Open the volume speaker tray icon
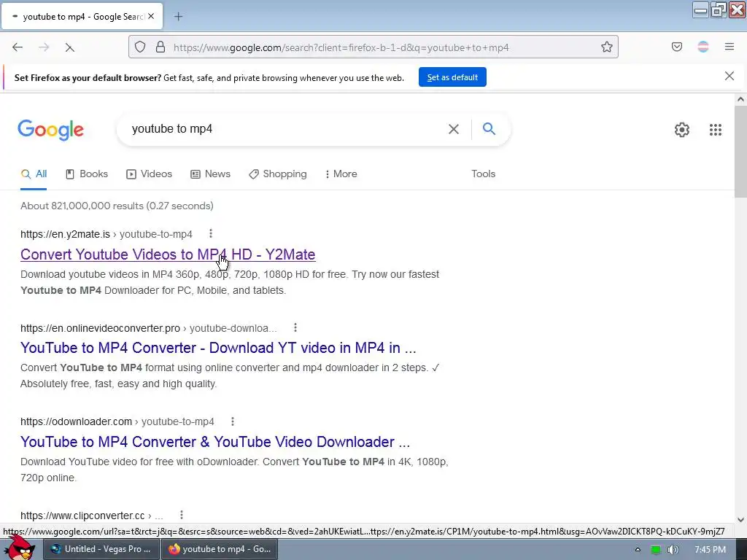The height and width of the screenshot is (560, 747). [x=673, y=550]
